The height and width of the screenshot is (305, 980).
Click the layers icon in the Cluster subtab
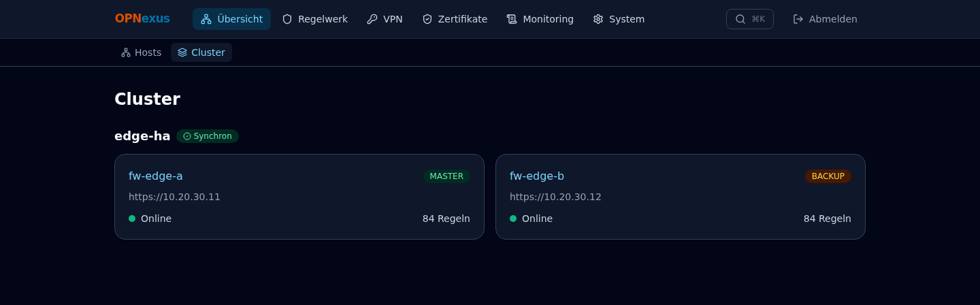coord(182,52)
